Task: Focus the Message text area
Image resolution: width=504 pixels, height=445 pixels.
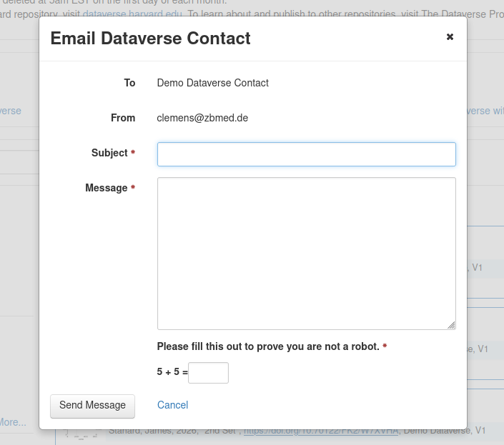Action: (x=306, y=253)
